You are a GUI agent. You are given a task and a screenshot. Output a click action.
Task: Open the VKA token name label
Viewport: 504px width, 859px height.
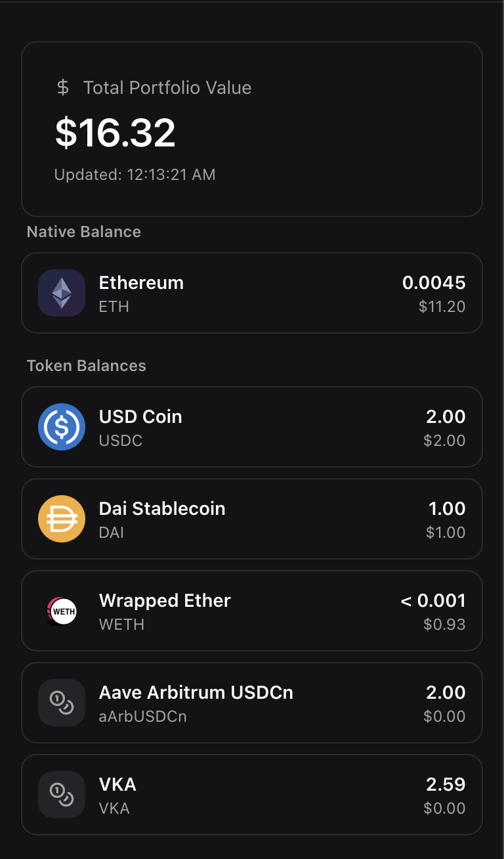[117, 785]
